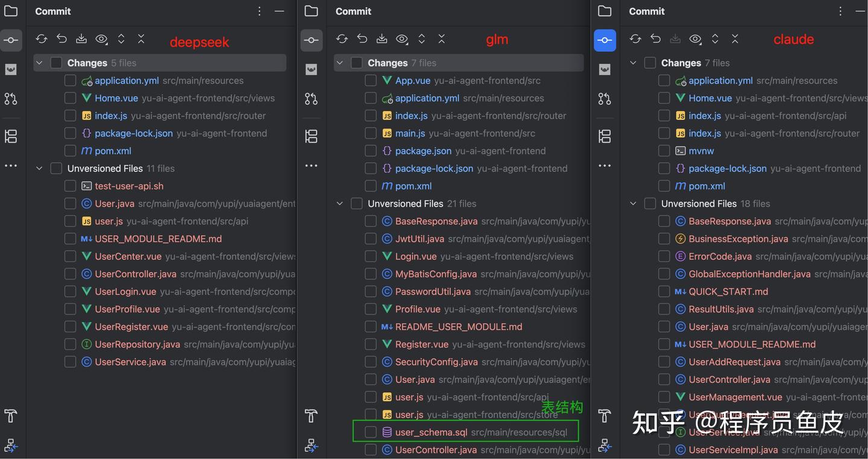
Task: Hide the deepseek Commit tool window
Action: [x=279, y=11]
